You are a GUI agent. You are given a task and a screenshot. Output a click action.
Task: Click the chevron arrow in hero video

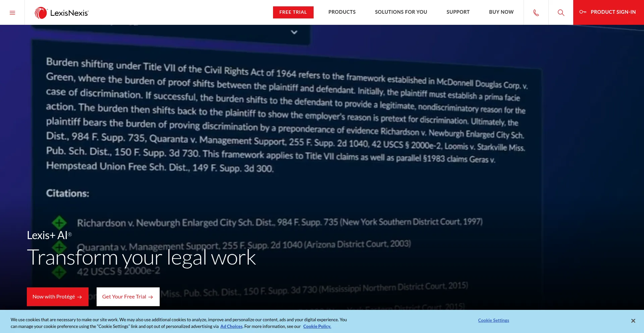pos(294,32)
